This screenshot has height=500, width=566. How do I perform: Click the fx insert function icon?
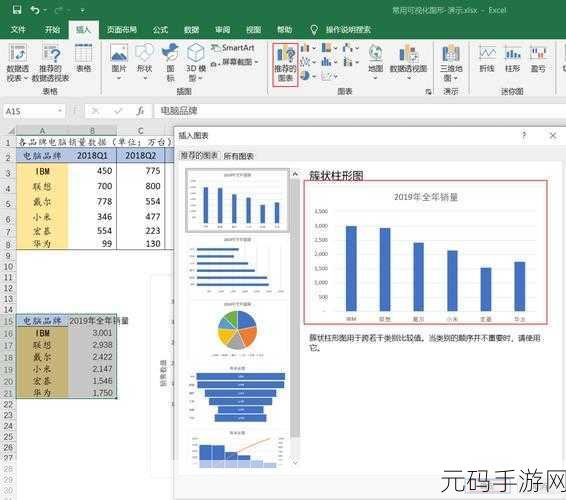[x=140, y=111]
